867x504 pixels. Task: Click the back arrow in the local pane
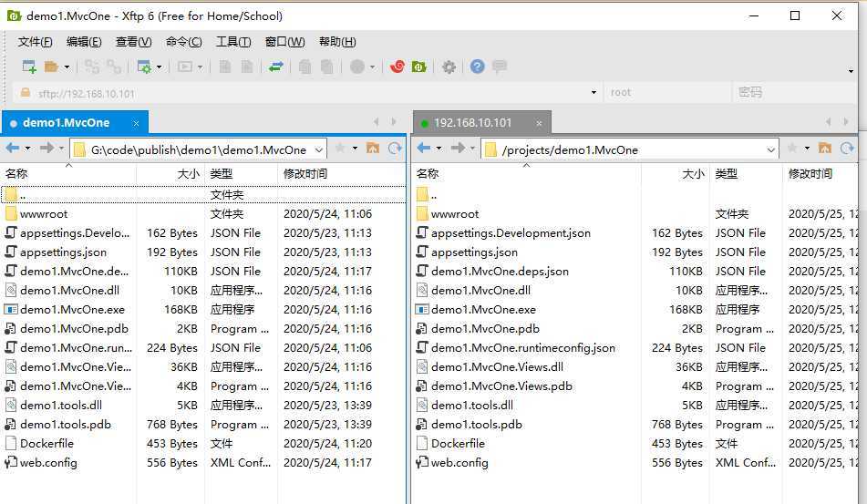click(x=13, y=149)
